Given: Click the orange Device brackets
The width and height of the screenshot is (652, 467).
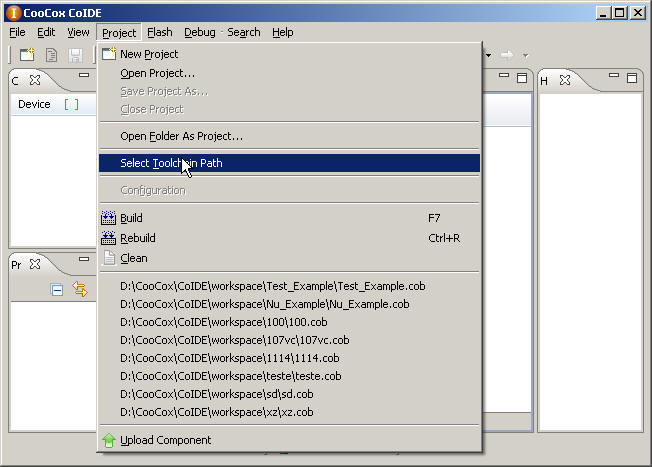Looking at the screenshot, I should pos(71,104).
